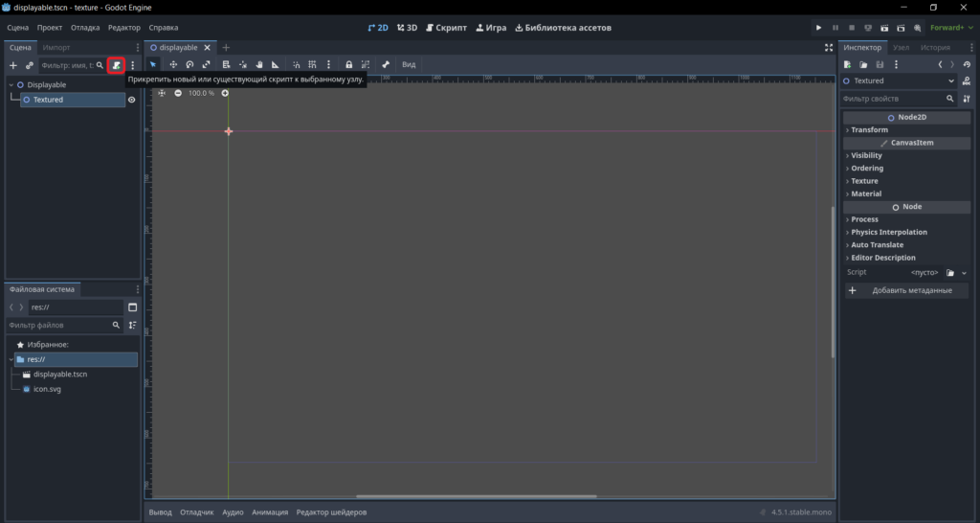
Task: Toggle Textured node visibility eye
Action: [131, 100]
